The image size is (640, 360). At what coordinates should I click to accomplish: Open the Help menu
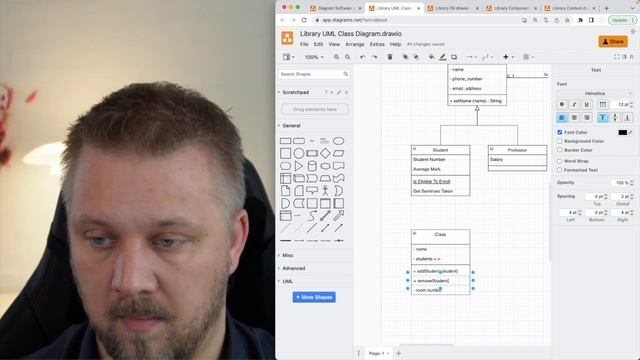[395, 44]
